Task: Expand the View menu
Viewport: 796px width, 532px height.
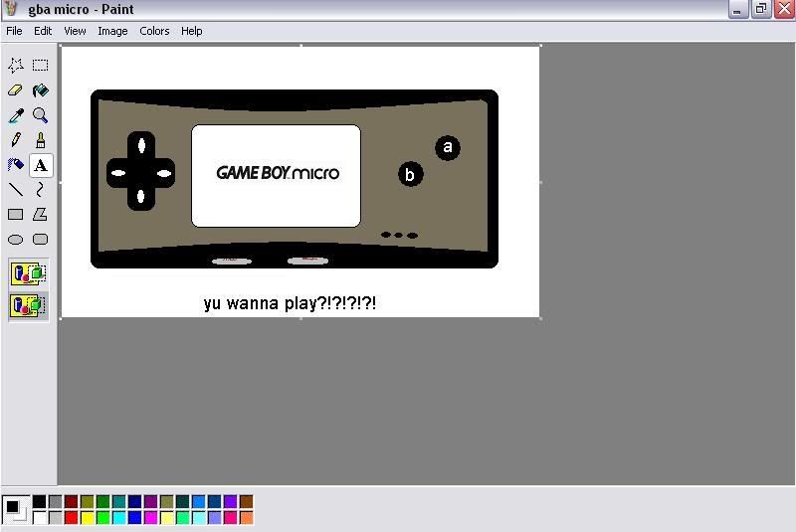Action: click(75, 31)
